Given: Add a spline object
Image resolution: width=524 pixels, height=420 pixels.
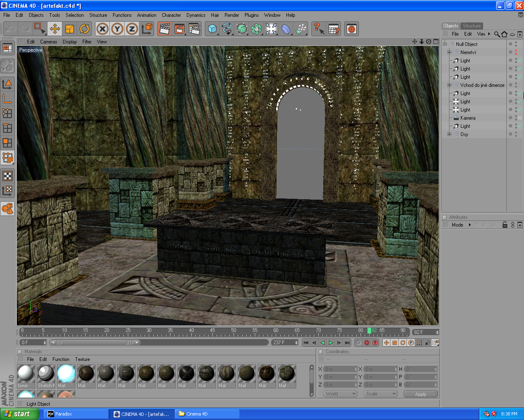Looking at the screenshot, I should coord(227,29).
